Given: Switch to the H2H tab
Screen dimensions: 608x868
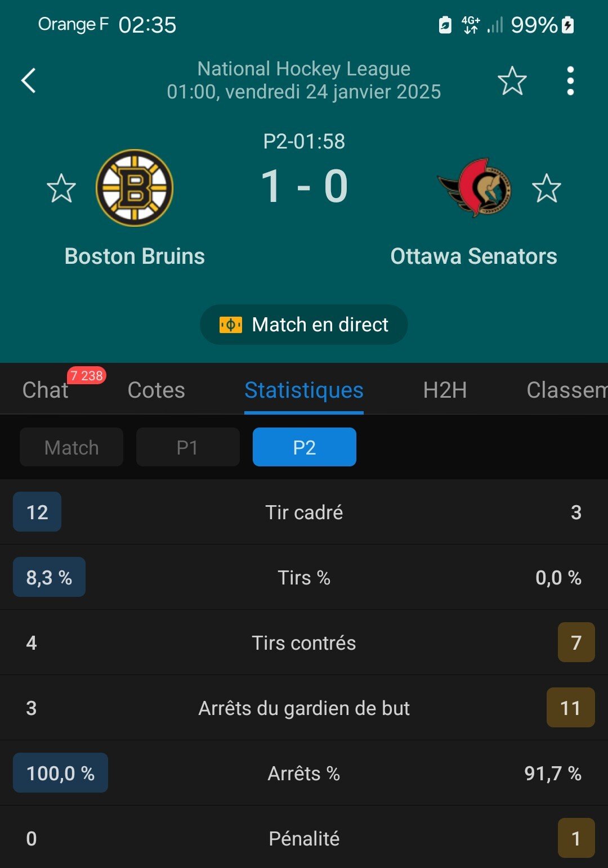Looking at the screenshot, I should point(445,390).
